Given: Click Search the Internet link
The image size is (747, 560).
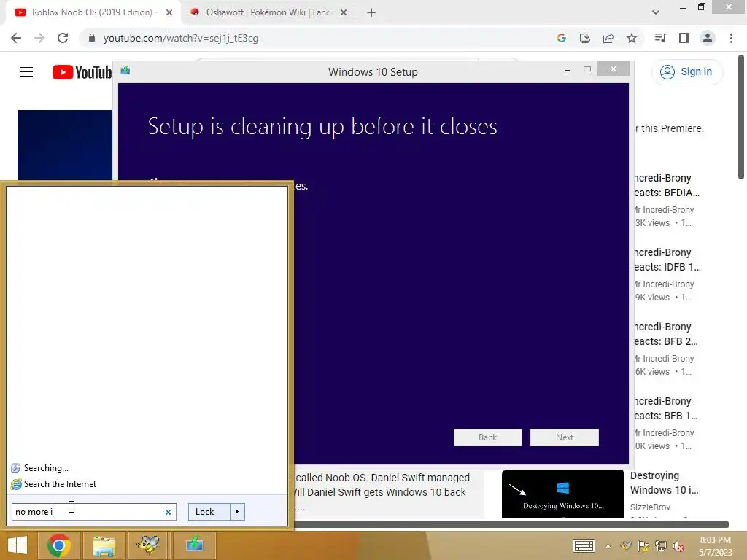Looking at the screenshot, I should click(x=60, y=484).
